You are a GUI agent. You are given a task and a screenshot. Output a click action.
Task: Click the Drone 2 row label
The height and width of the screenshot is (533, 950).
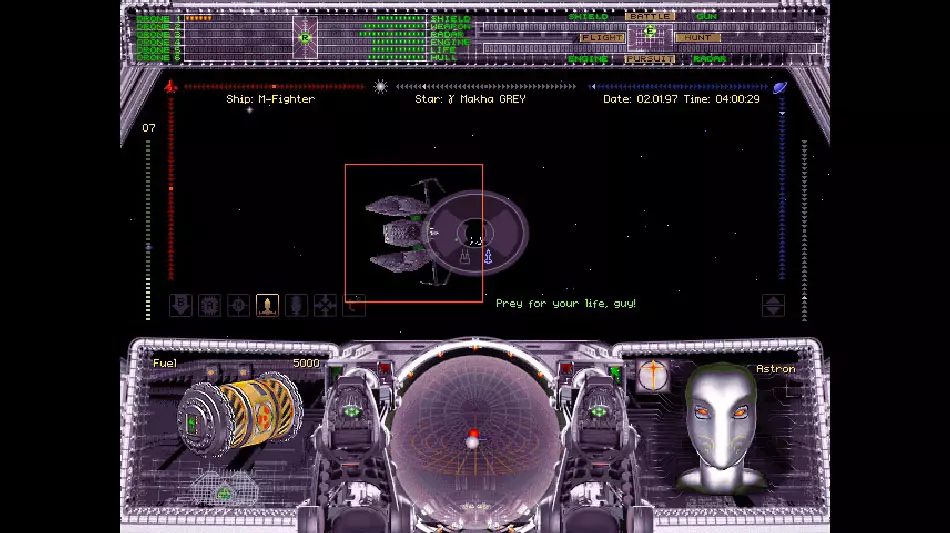coord(158,27)
